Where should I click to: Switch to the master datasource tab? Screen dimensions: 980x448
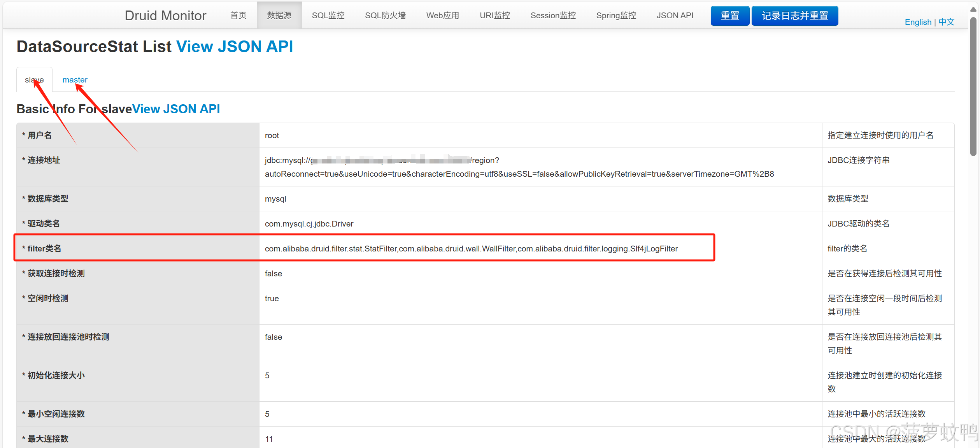[x=75, y=80]
